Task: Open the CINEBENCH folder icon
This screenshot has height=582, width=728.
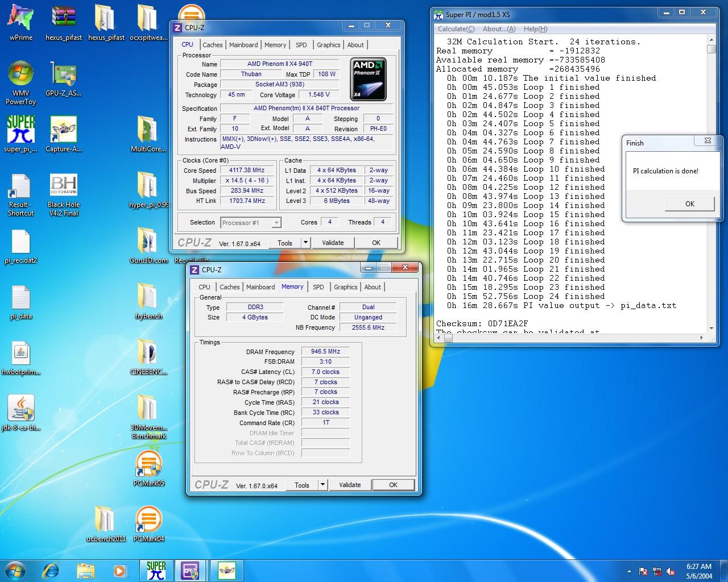Action: pos(148,357)
